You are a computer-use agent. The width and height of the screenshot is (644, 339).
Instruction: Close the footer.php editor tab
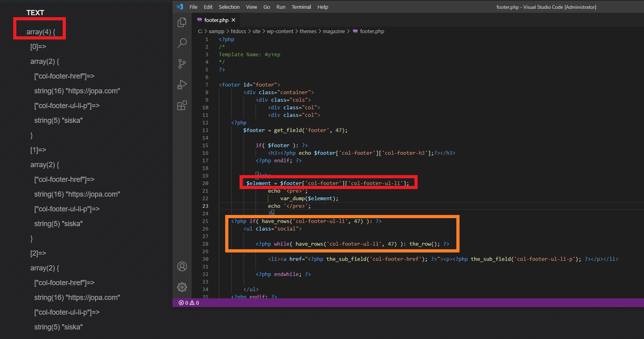[x=234, y=20]
